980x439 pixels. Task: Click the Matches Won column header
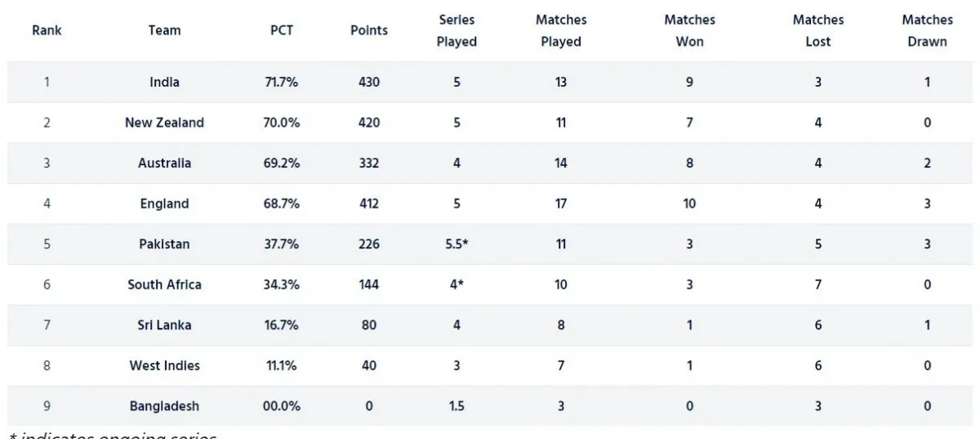(x=690, y=30)
